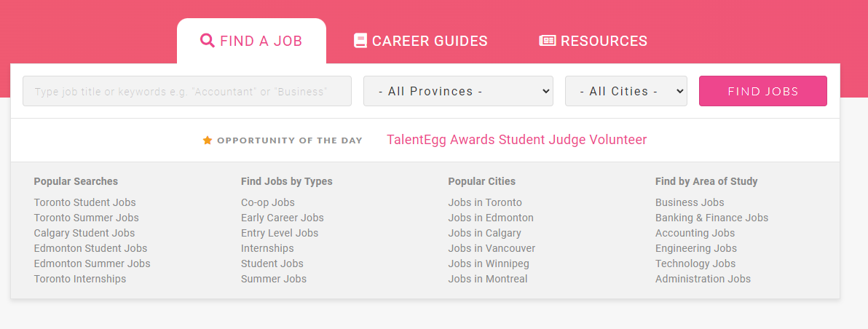
Task: Expand the All Cities dropdown
Action: 626,91
